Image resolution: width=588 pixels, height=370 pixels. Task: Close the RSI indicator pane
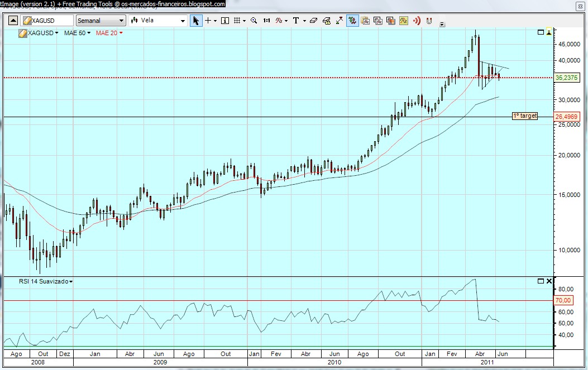tap(549, 281)
